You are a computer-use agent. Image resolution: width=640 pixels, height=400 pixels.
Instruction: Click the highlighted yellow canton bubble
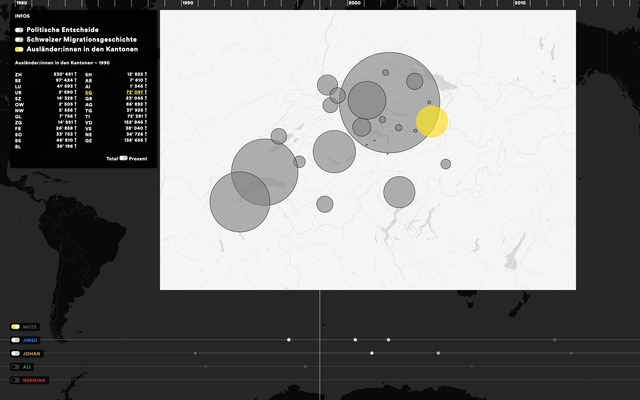[x=432, y=121]
